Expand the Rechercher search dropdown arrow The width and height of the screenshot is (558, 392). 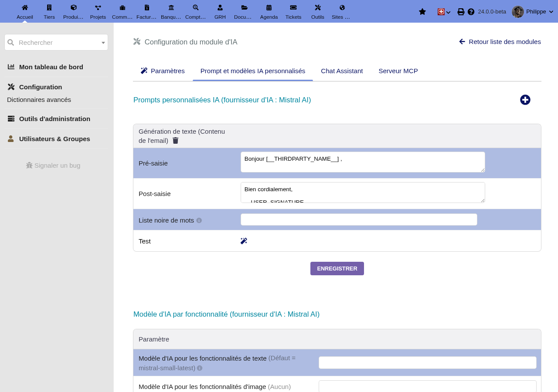click(103, 43)
